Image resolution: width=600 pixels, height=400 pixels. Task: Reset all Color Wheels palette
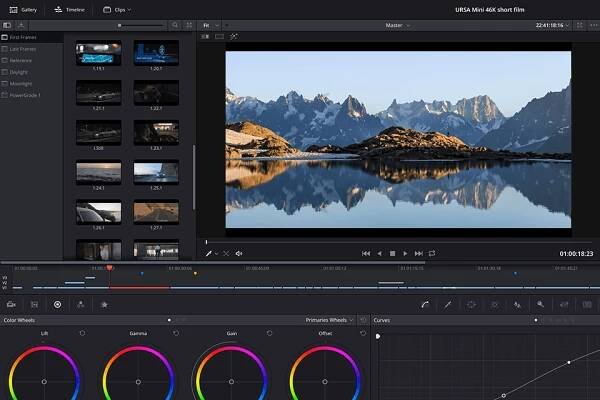364,320
